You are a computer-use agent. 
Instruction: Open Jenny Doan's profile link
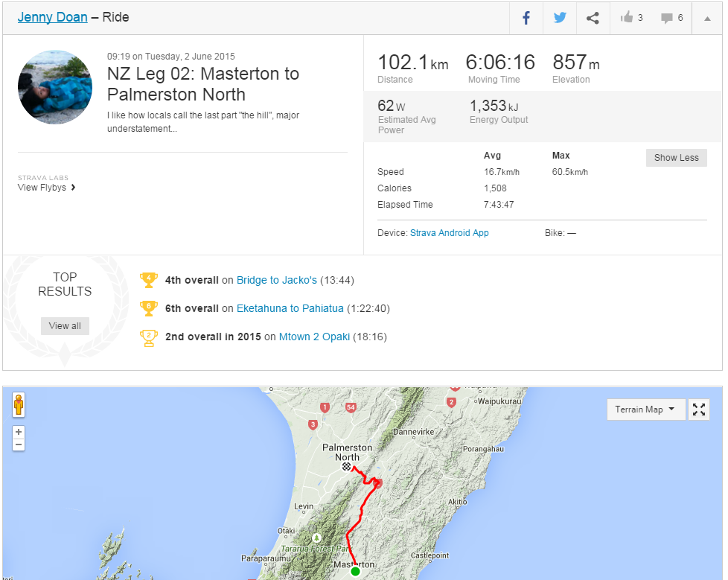click(52, 17)
